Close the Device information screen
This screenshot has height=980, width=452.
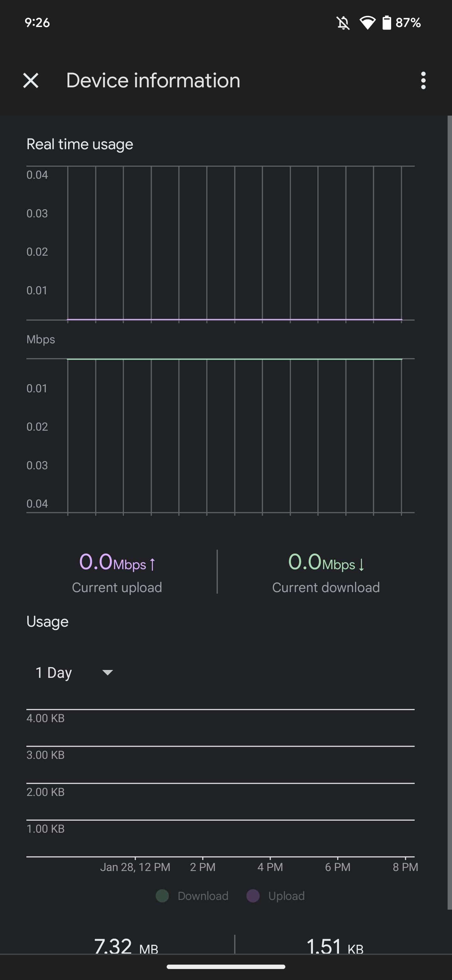[31, 81]
